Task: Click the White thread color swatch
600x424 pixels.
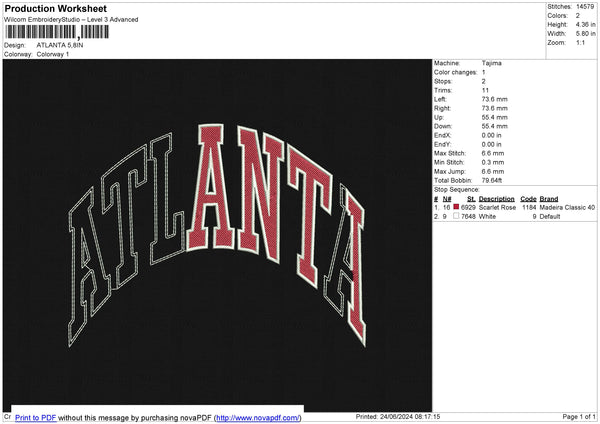Action: [x=456, y=216]
